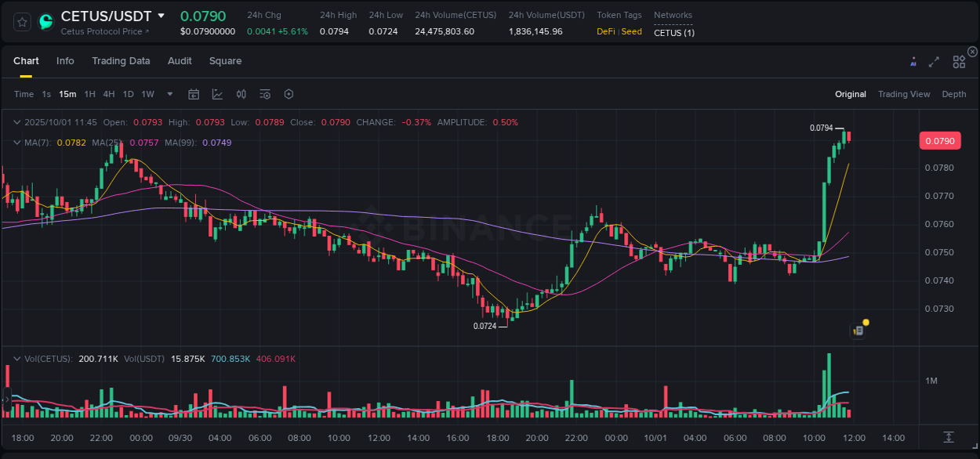Viewport: 980px width, 459px height.
Task: Collapse the MA indicator row arrow
Action: pyautogui.click(x=16, y=143)
